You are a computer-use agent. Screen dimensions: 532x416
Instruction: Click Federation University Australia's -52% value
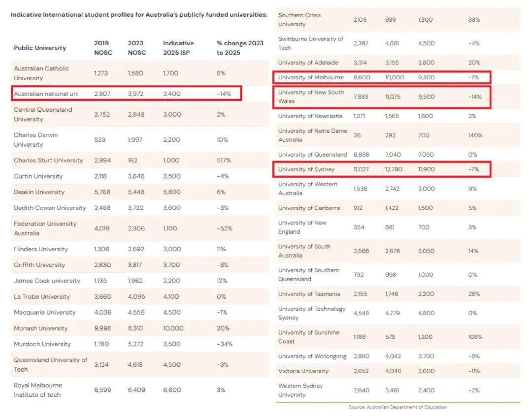pos(225,228)
